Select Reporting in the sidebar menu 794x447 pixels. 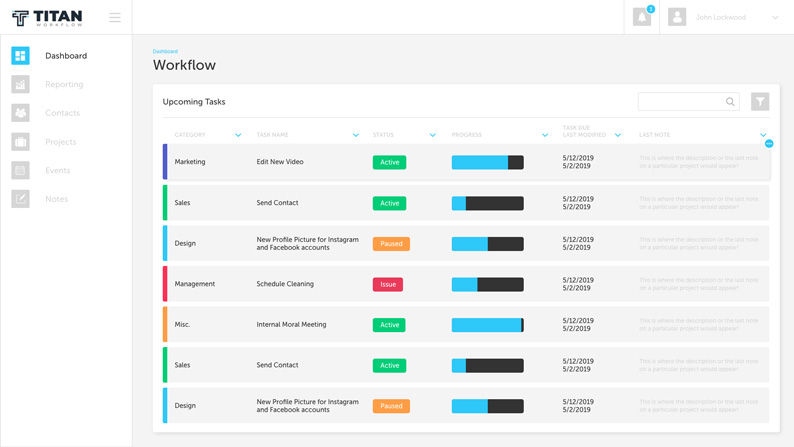tap(64, 85)
